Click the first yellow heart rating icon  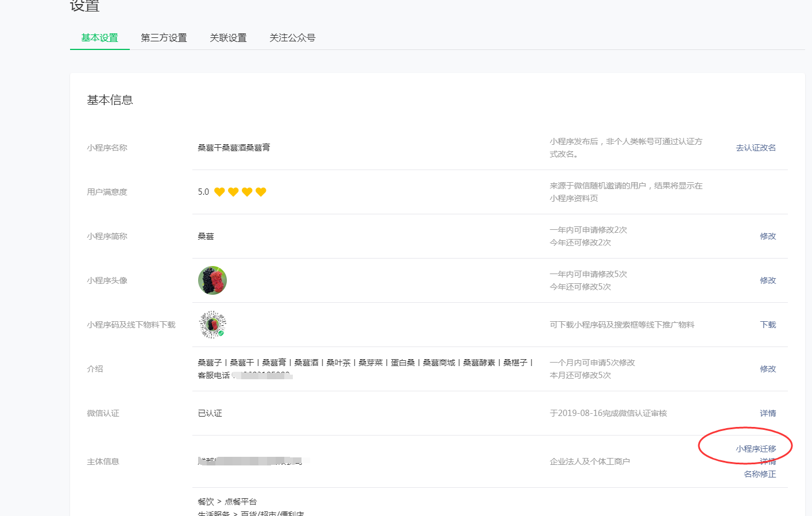tap(219, 192)
